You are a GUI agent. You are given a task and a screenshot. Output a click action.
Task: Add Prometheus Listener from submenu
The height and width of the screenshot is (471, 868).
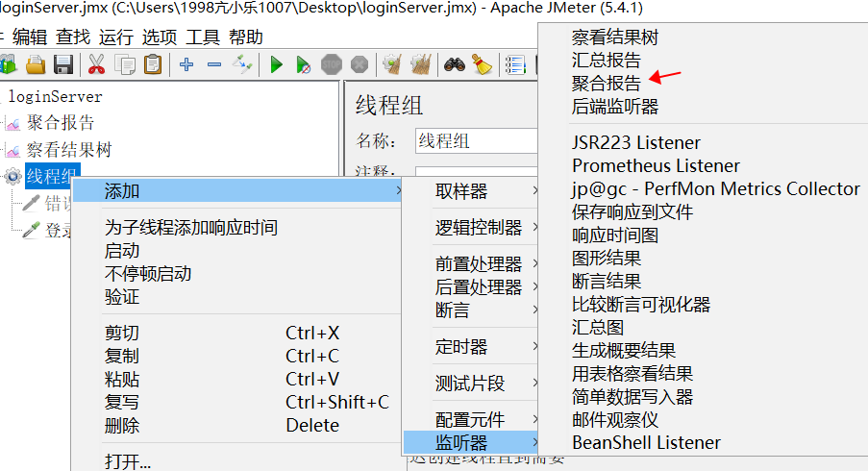[x=656, y=165]
